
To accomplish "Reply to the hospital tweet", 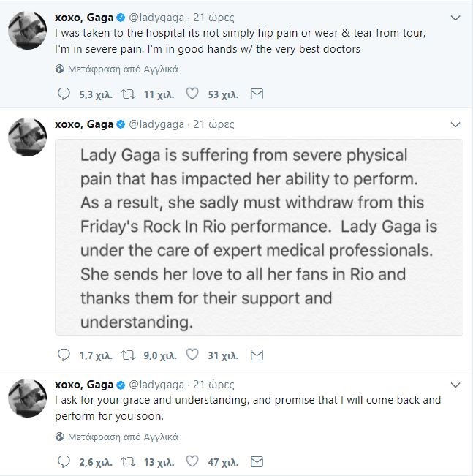I will (63, 94).
